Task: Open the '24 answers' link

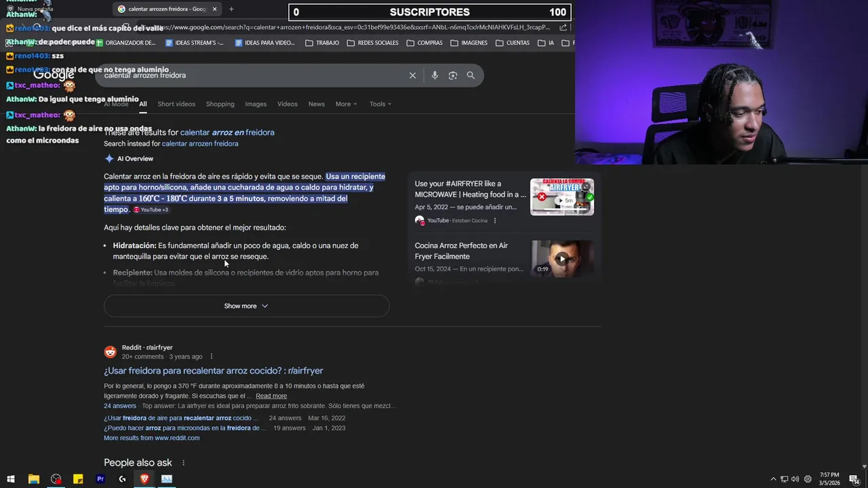Action: click(x=120, y=406)
